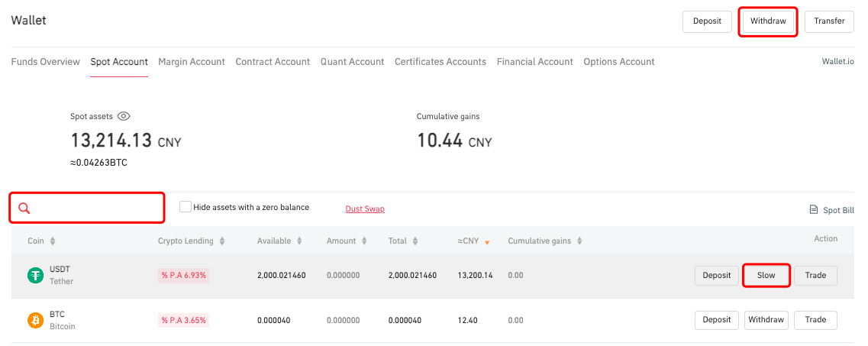
Task: Click the search magnifier icon
Action: click(x=24, y=209)
